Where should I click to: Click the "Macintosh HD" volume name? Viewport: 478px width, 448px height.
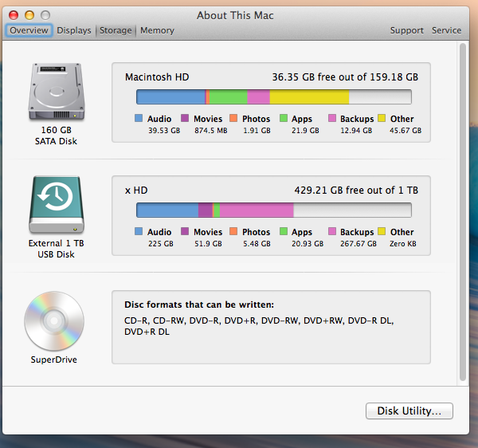pyautogui.click(x=157, y=77)
